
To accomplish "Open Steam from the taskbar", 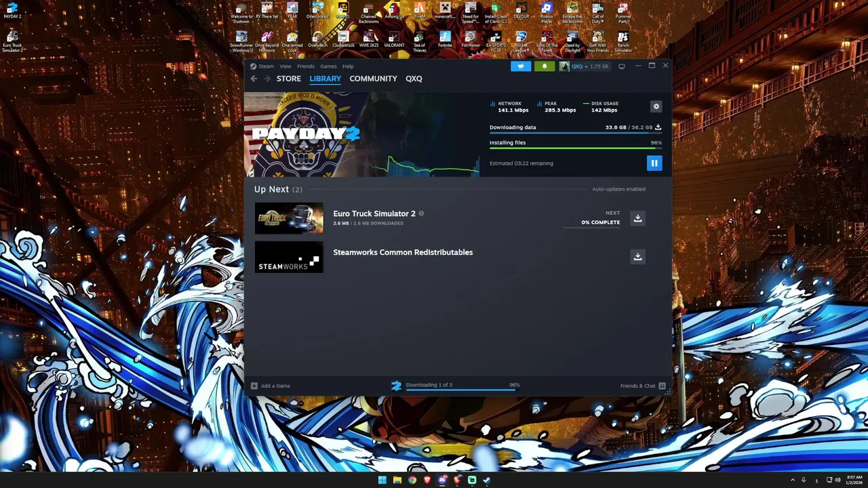I will (486, 480).
